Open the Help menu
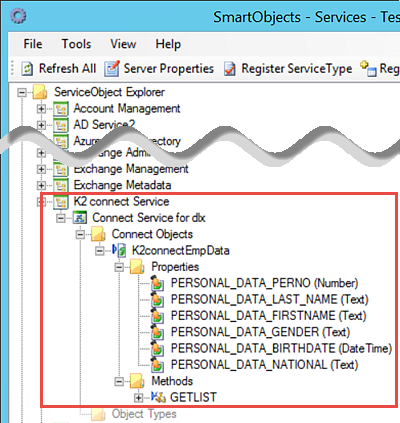Image resolution: width=400 pixels, height=423 pixels. point(168,44)
